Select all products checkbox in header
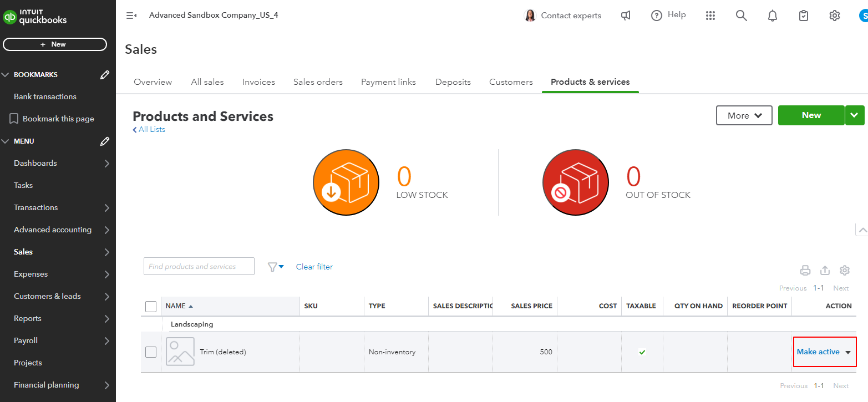This screenshot has width=868, height=402. pos(151,306)
